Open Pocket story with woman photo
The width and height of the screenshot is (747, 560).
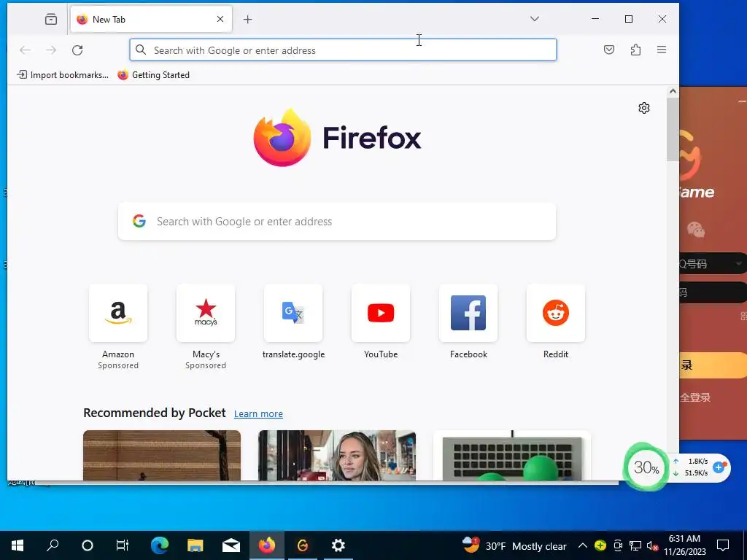[x=337, y=455]
